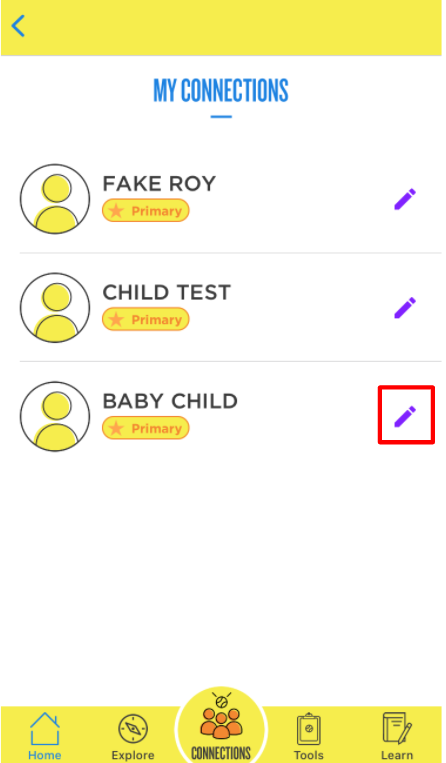Open BABY CHILD's profile avatar

55,417
